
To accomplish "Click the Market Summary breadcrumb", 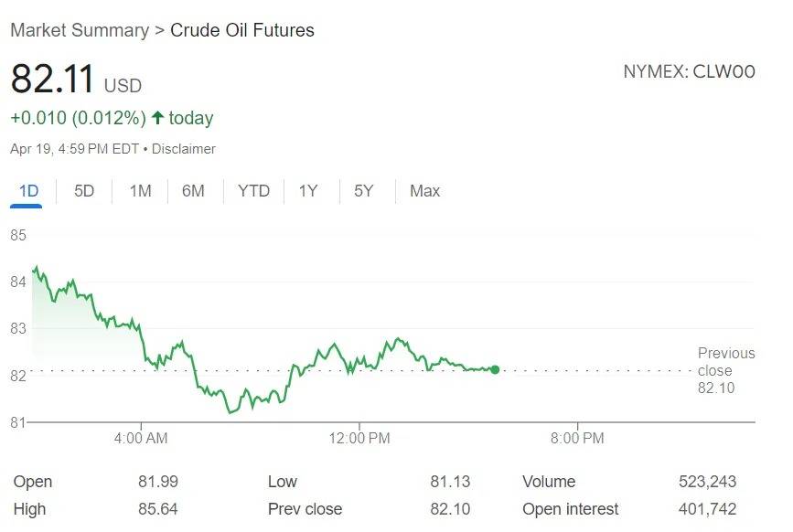I will point(79,30).
